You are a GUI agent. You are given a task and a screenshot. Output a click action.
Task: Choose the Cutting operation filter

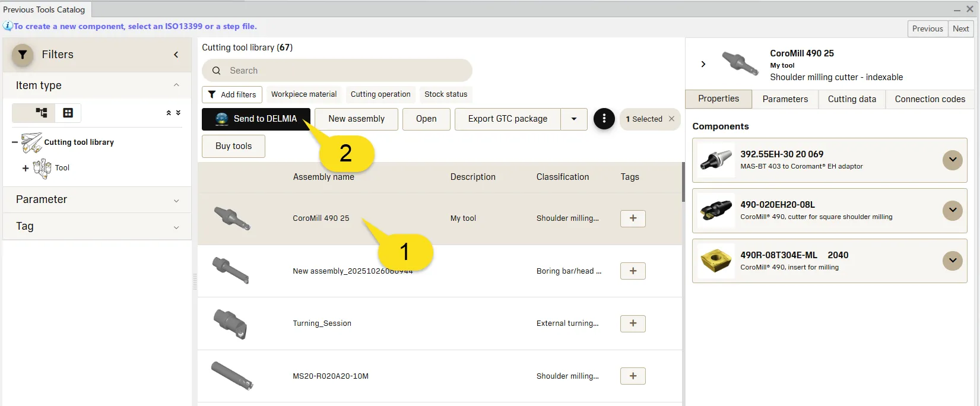tap(380, 94)
